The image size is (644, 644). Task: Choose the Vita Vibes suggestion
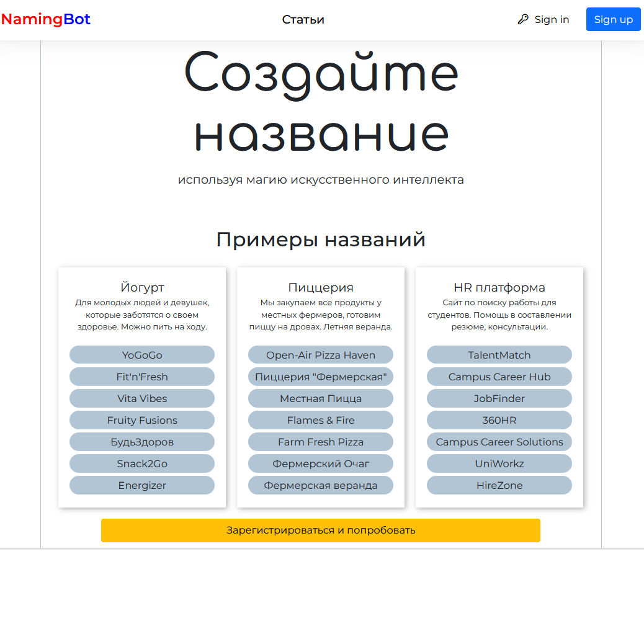click(x=142, y=398)
